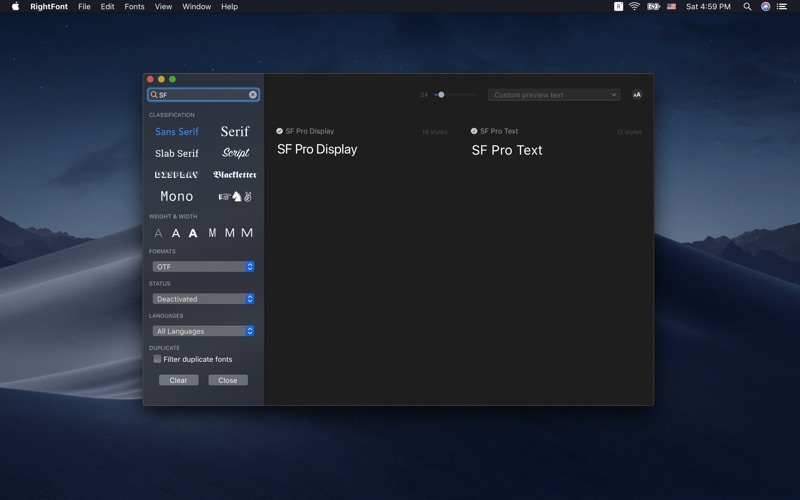
Task: Choose the Slab Serif classification
Action: 176,153
